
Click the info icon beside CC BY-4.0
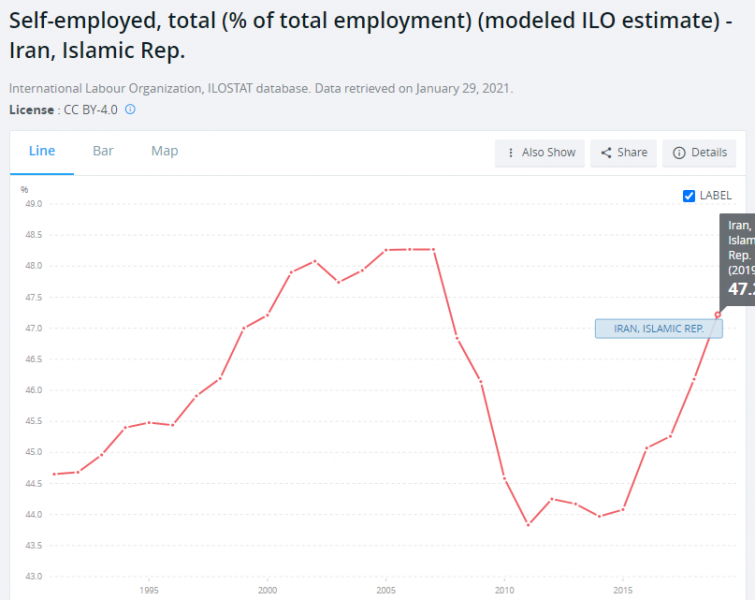130,110
